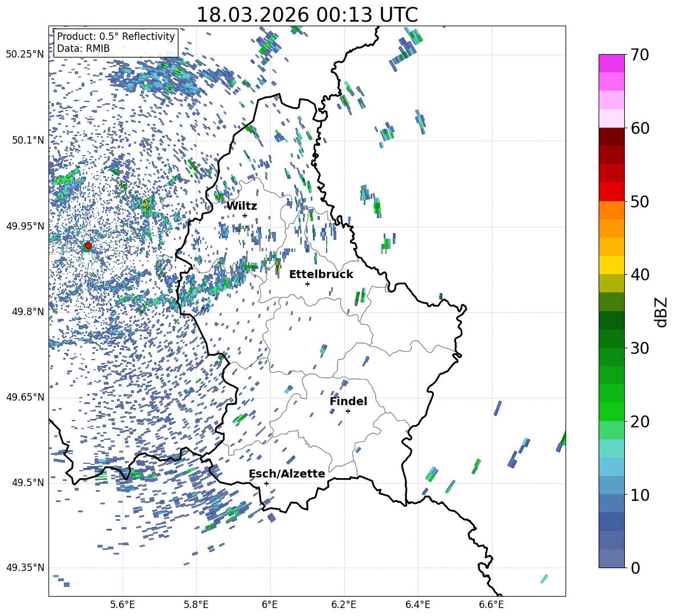This screenshot has height=616, width=675.
Task: Click the Esch/Alzette label text
Action: pyautogui.click(x=287, y=474)
